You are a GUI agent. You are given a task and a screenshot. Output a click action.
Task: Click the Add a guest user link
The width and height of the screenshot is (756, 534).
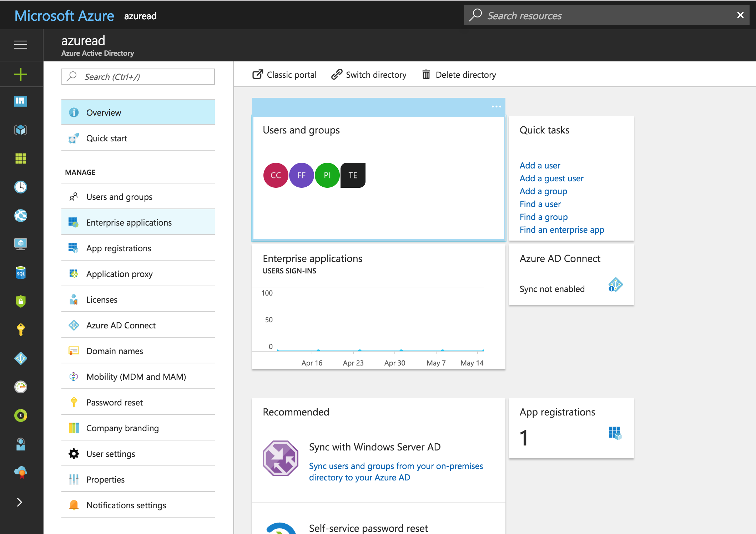551,178
